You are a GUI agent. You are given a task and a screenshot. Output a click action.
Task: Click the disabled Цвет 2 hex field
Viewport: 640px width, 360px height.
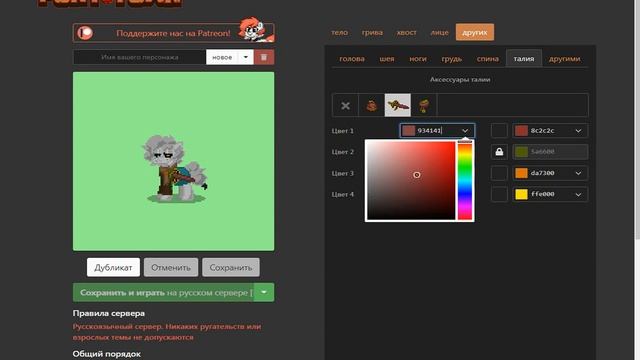[550, 152]
